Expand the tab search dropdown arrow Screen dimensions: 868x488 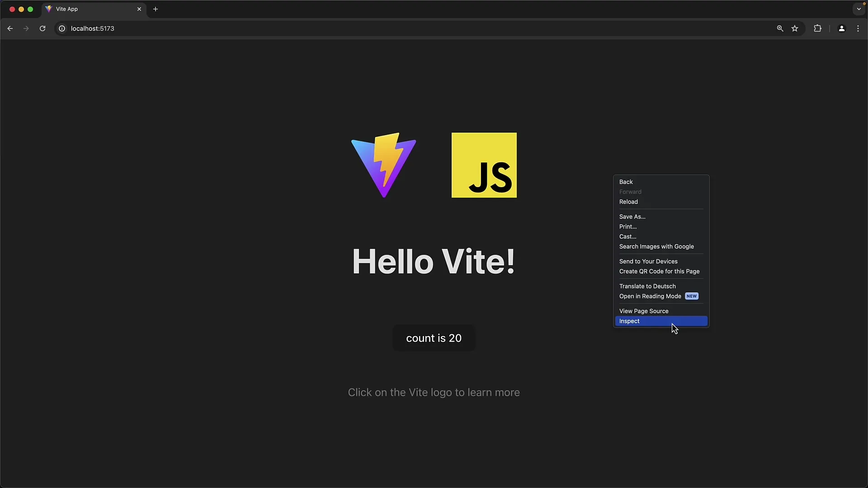click(x=859, y=9)
